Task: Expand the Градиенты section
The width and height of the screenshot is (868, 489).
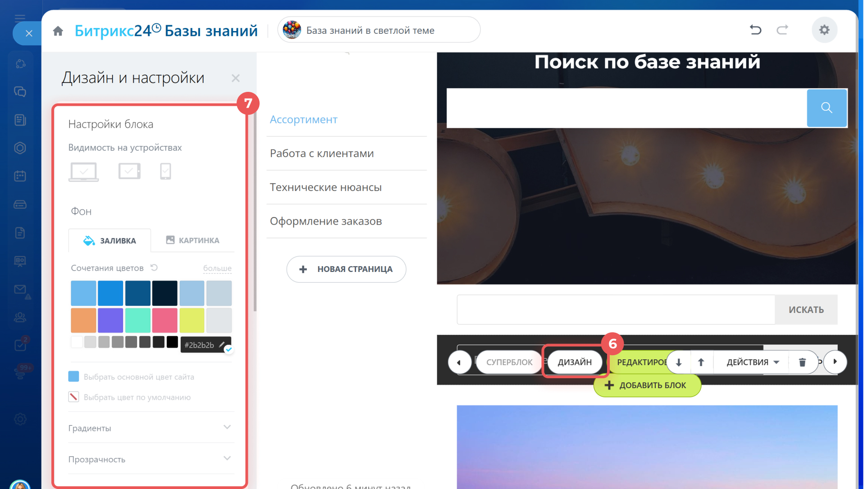Action: pos(151,427)
